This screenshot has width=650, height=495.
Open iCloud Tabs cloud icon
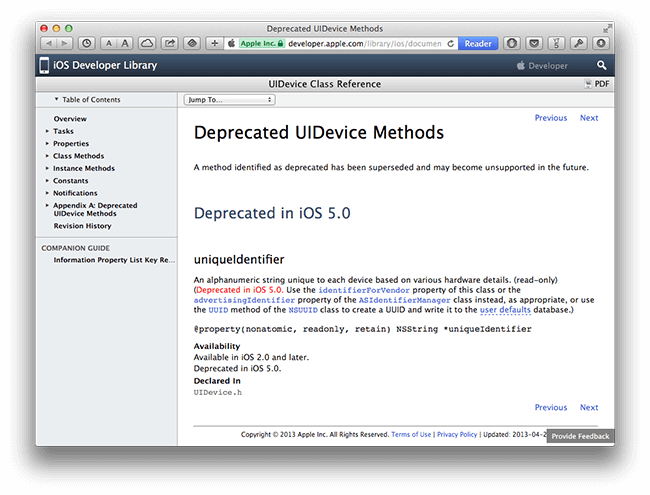(x=147, y=43)
